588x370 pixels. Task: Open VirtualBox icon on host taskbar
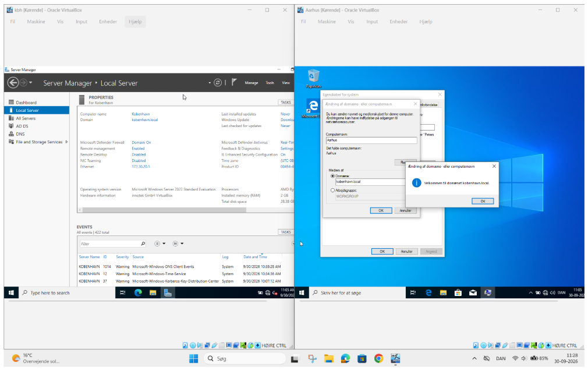(395, 359)
